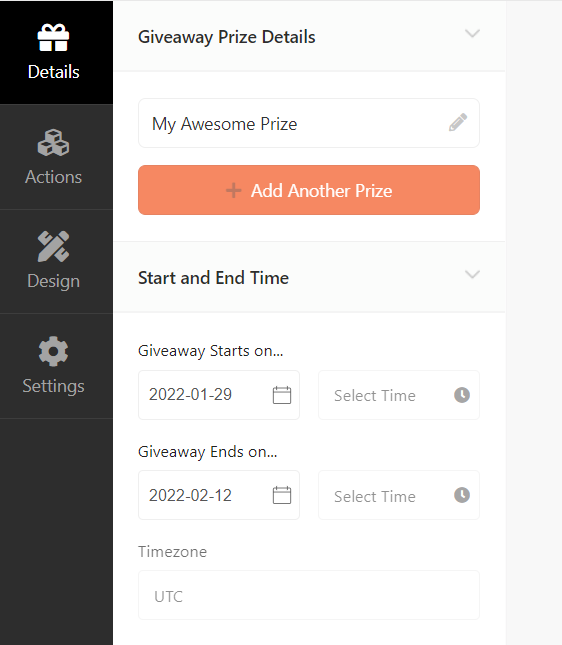Switch to the Actions tab label
562x645 pixels.
click(x=53, y=177)
